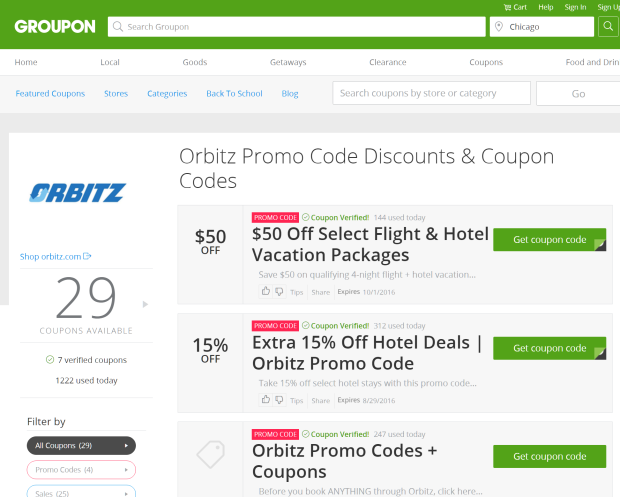This screenshot has width=620, height=497.
Task: Select the All Coupons (29) filter
Action: coord(81,446)
